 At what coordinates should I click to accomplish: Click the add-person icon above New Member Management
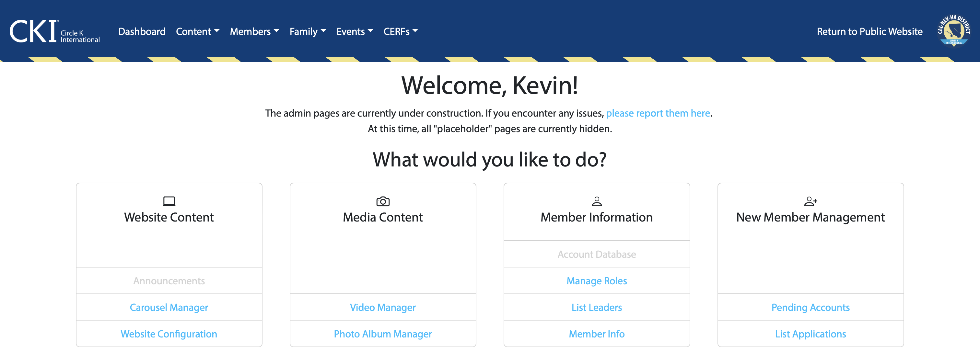tap(810, 201)
